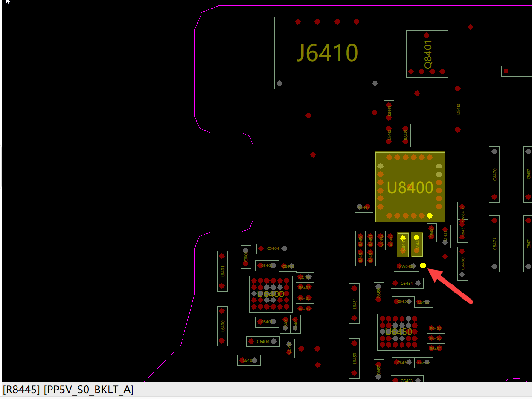Select the C6407 capacitor

pos(249,360)
